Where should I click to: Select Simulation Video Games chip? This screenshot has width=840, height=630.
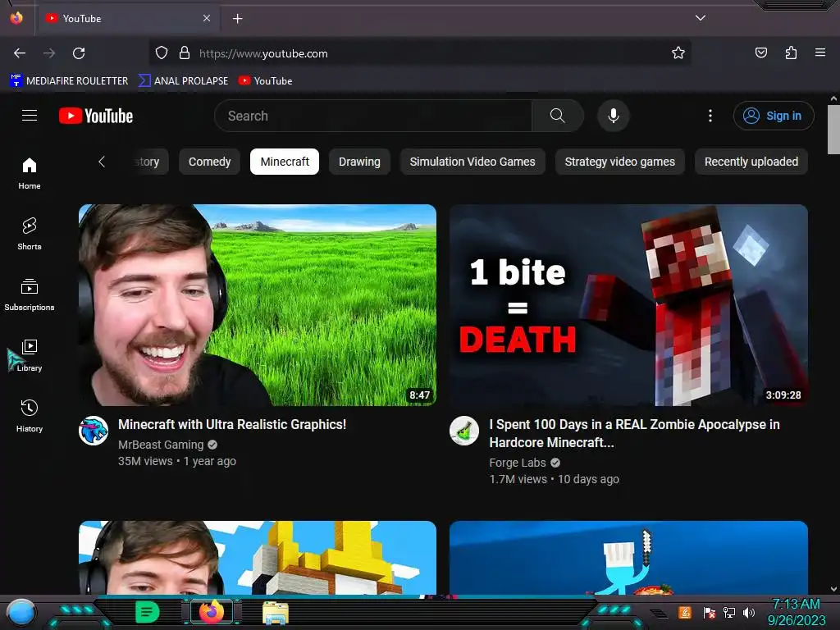(472, 162)
